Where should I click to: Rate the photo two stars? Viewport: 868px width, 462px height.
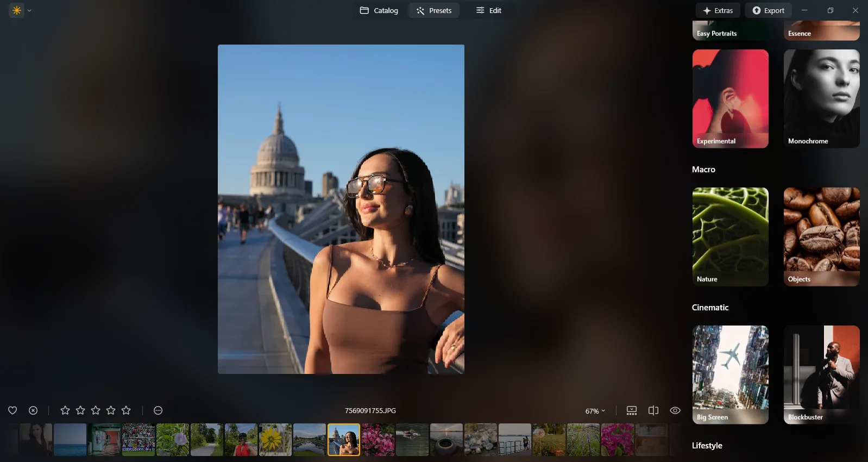(x=80, y=410)
